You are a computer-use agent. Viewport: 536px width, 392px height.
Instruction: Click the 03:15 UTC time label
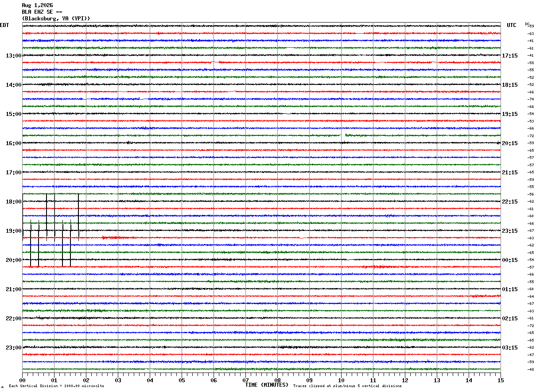(510, 348)
